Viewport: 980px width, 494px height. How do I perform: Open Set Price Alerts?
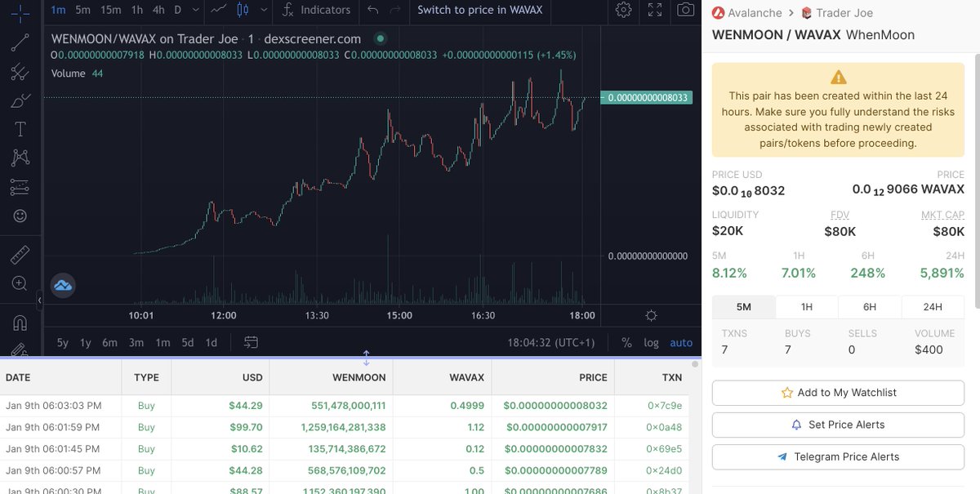point(838,425)
